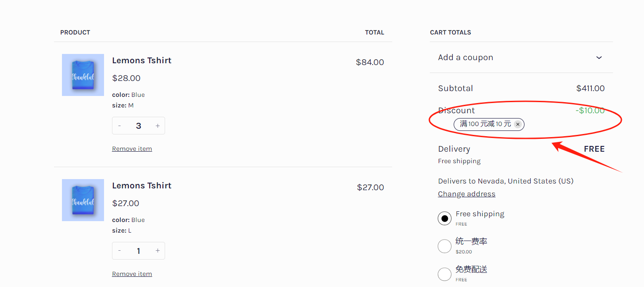This screenshot has height=287, width=644.
Task: Remove the 满100元减10元 coupon with x icon
Action: (x=518, y=124)
